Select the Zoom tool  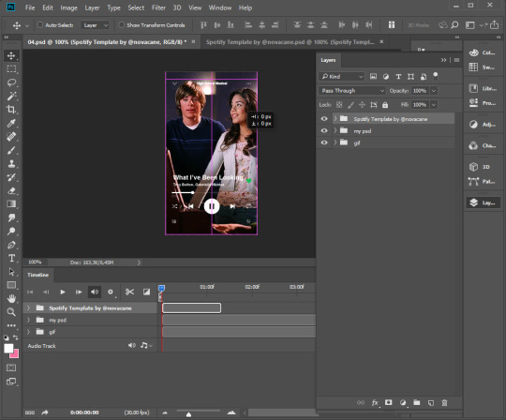[x=11, y=312]
